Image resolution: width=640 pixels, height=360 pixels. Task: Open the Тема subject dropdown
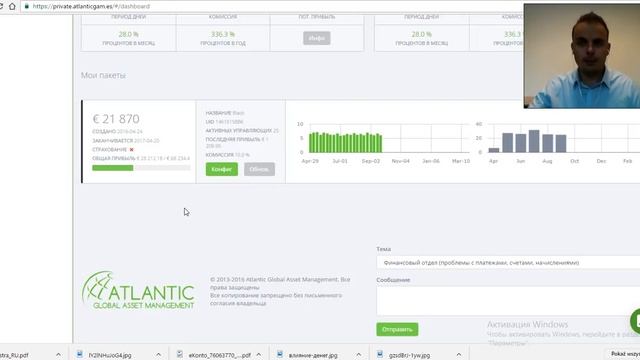pyautogui.click(x=508, y=262)
